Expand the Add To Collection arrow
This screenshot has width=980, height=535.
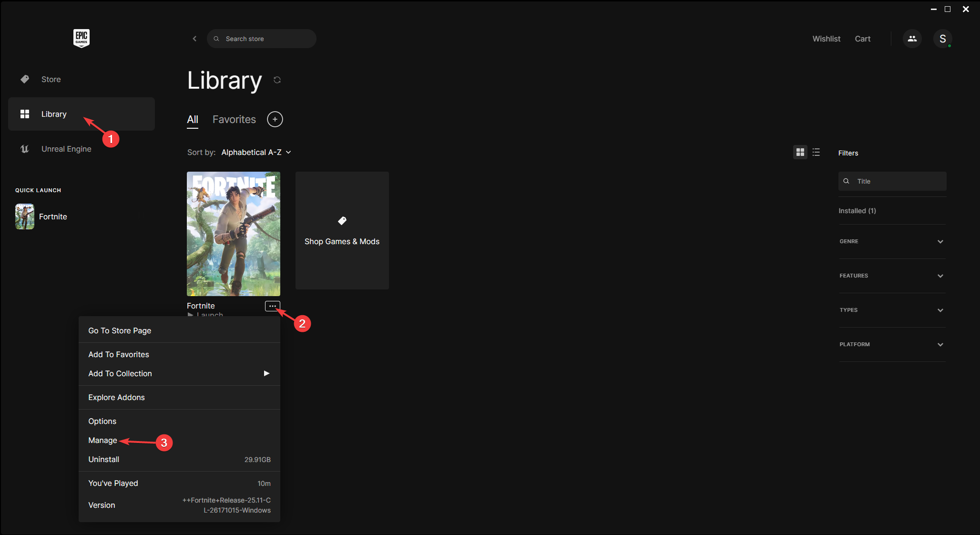pos(266,373)
